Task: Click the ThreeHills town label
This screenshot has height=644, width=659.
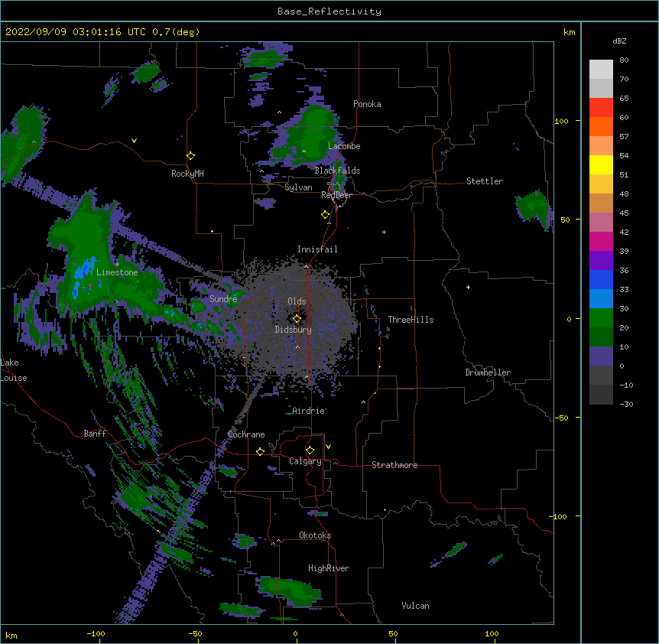Action: pos(411,320)
